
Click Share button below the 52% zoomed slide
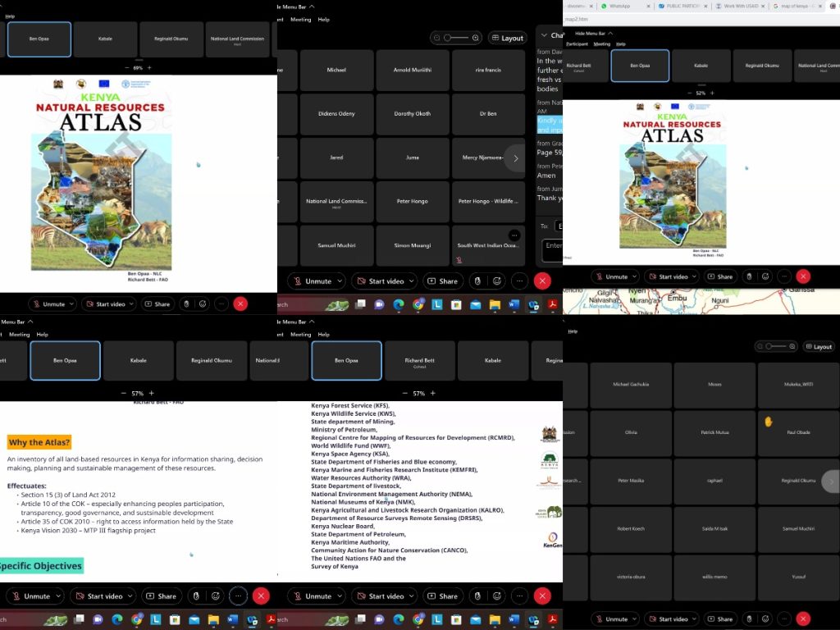click(719, 276)
